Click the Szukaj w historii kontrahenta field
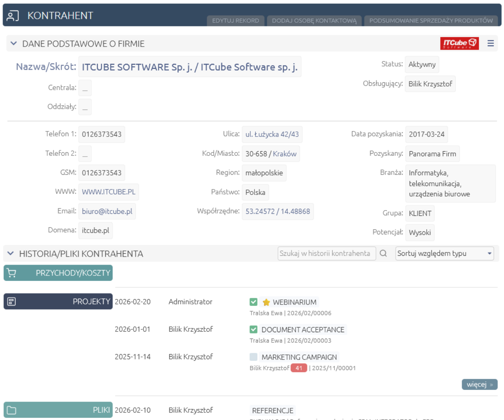The width and height of the screenshot is (504, 420). pos(327,253)
